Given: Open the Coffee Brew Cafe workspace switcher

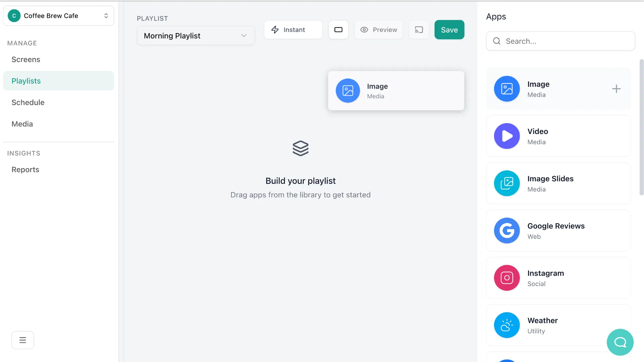Looking at the screenshot, I should click(58, 16).
